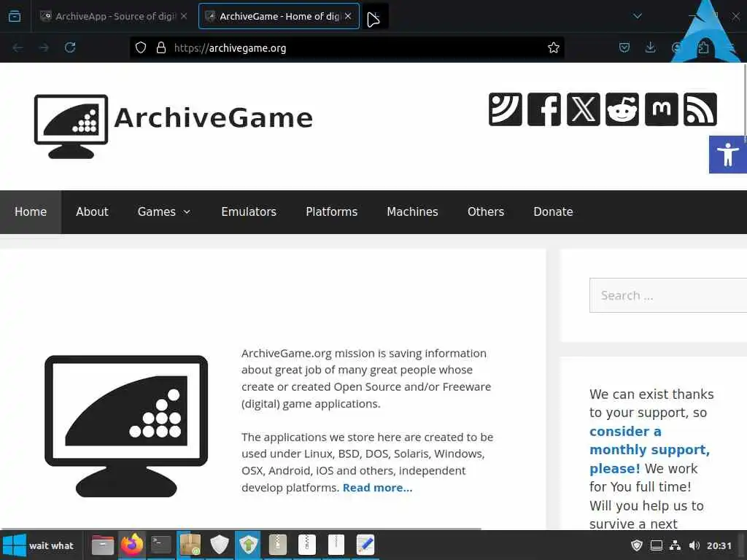
Task: View site security padlock info
Action: [x=161, y=47]
